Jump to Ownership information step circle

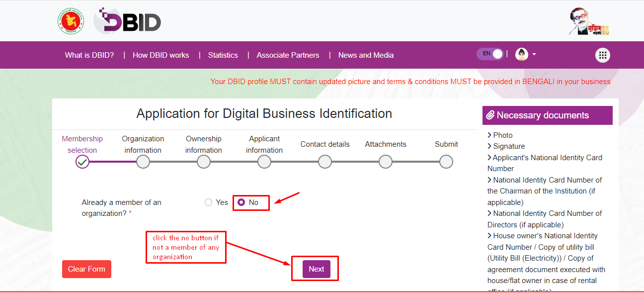pyautogui.click(x=204, y=162)
